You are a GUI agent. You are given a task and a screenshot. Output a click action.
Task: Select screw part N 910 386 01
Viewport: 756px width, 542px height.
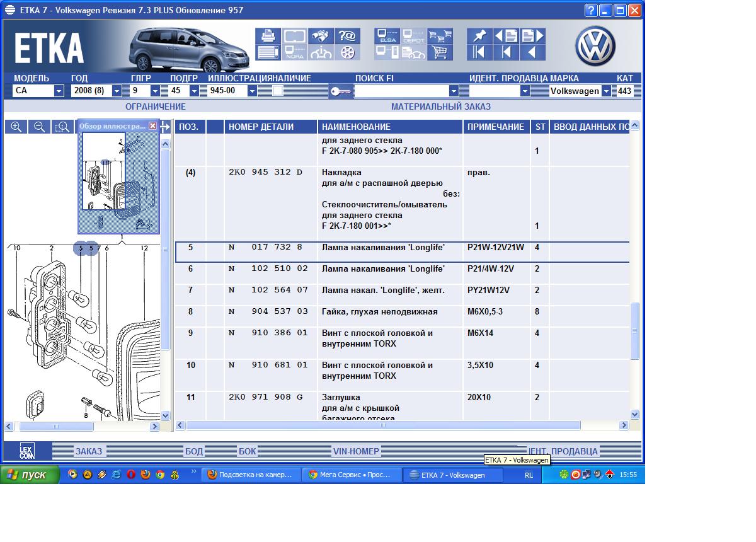click(x=402, y=343)
